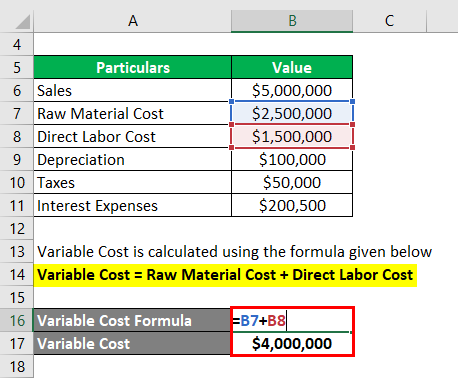
Task: Select the Raw Material Cost label
Action: coord(133,113)
